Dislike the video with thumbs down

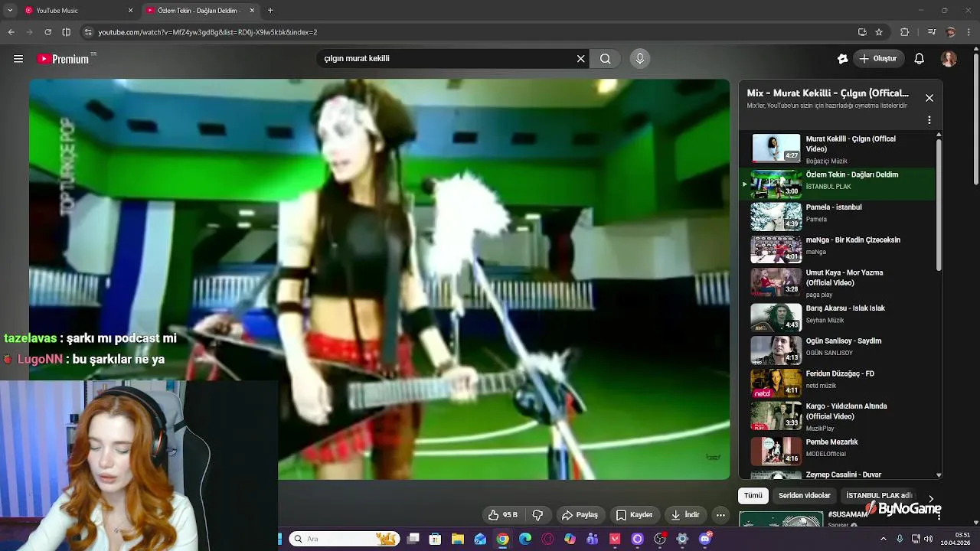(537, 515)
